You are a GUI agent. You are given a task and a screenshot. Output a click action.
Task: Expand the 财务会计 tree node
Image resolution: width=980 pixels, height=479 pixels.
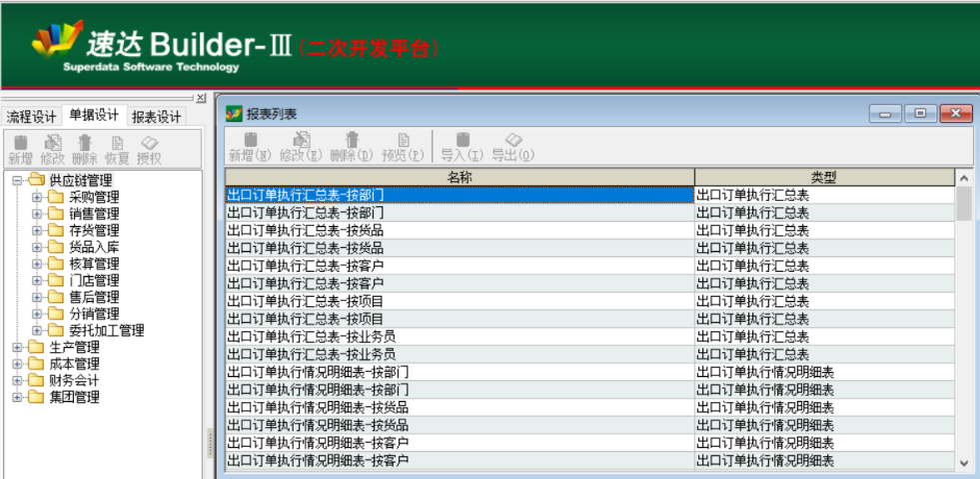17,380
